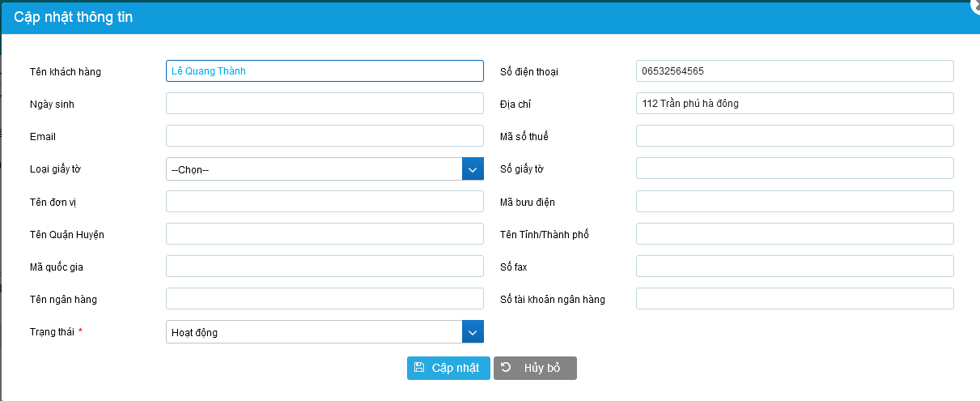Click the Cập nhật save button
980x401 pixels.
pos(448,368)
